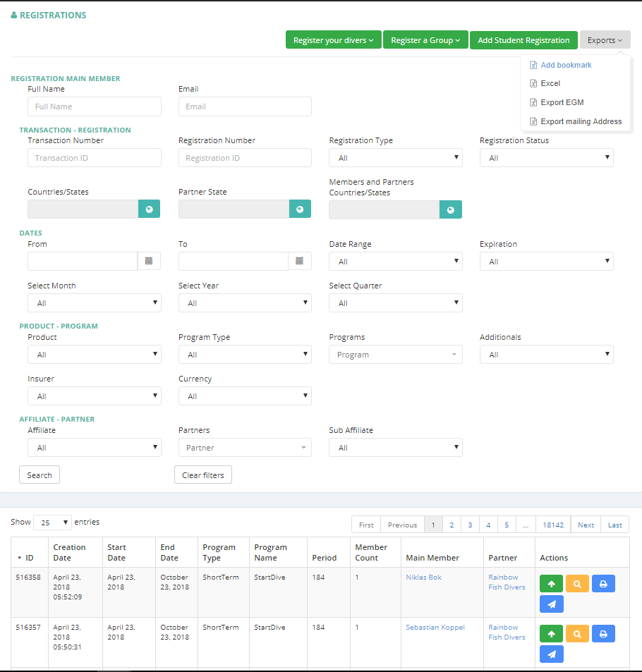
Task: Open Sebastian Koppel member link
Action: tap(435, 628)
